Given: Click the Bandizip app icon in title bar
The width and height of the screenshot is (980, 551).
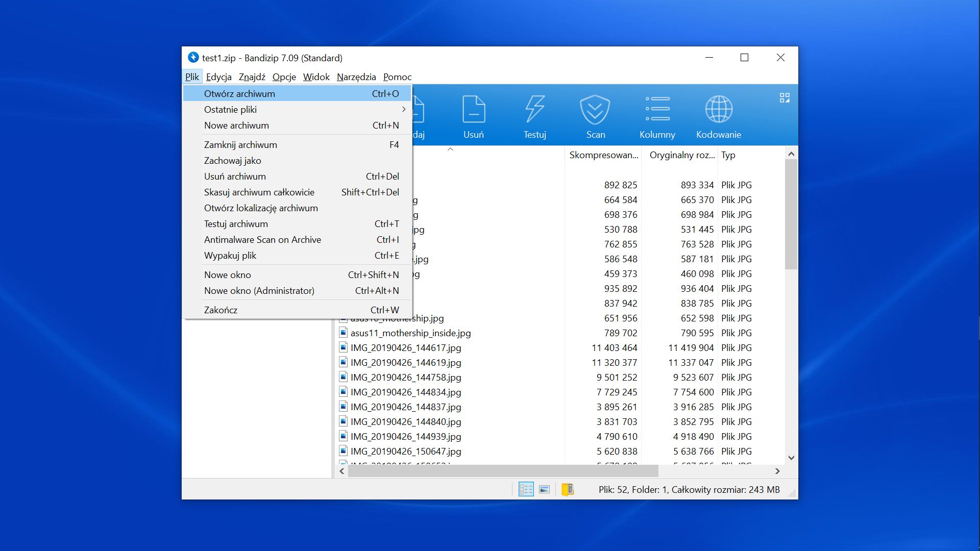Looking at the screenshot, I should (x=193, y=58).
